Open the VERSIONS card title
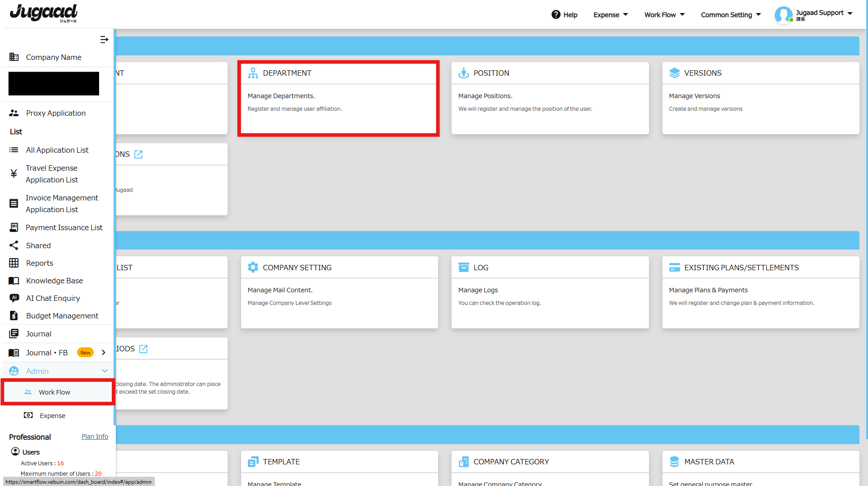The width and height of the screenshot is (868, 486). click(703, 73)
